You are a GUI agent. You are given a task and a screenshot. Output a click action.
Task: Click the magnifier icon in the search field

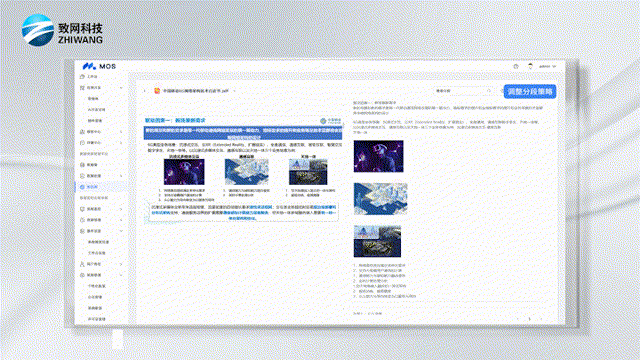pos(489,91)
